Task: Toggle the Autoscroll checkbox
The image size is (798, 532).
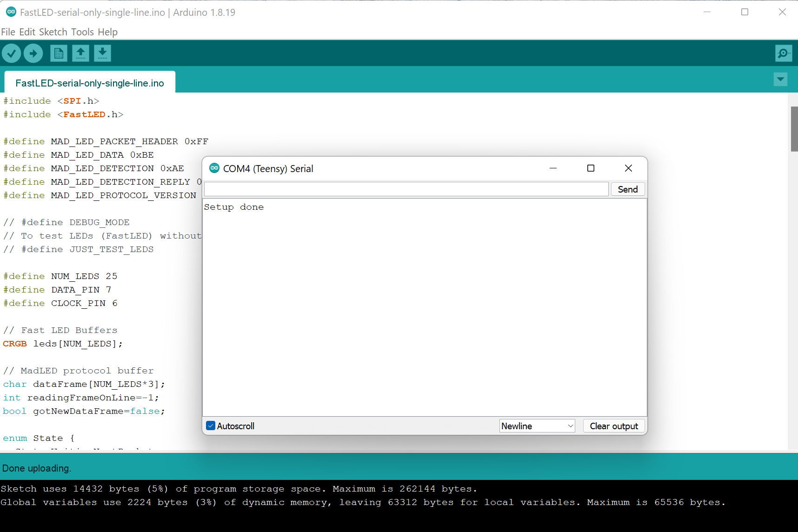Action: pos(211,426)
